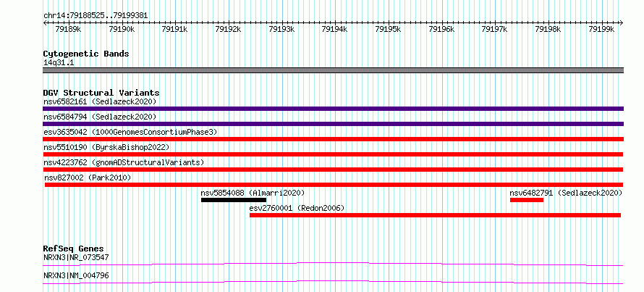Click the 79191k ruler tick
Viewport: 644px width, 292px height.
tap(176, 29)
